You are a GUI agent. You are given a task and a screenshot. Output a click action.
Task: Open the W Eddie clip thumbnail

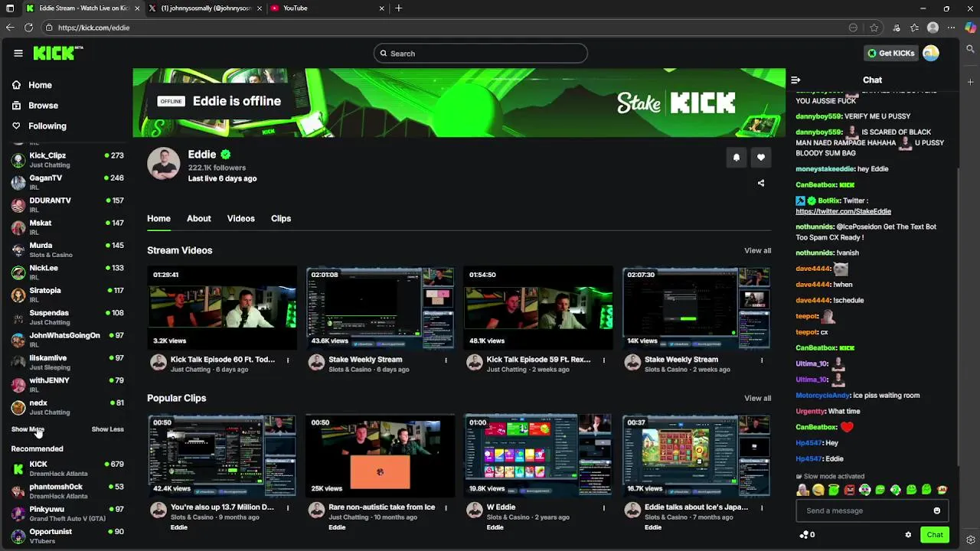tap(538, 455)
